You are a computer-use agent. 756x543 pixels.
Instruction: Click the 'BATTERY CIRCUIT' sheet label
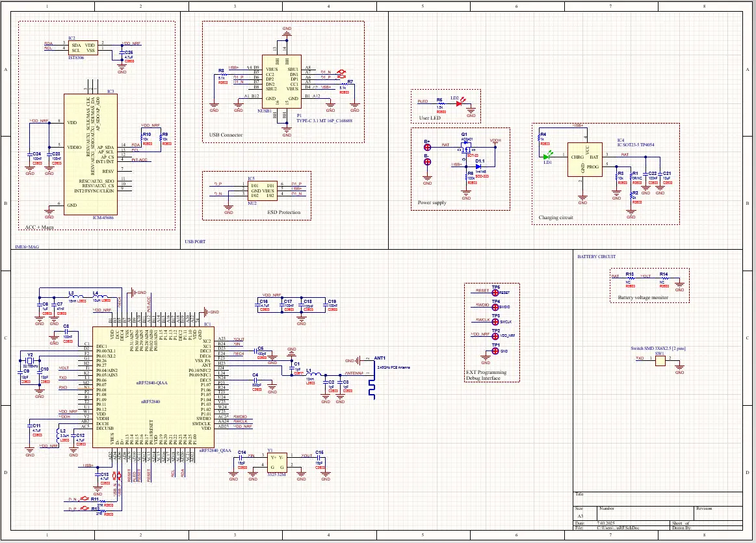[x=596, y=257]
